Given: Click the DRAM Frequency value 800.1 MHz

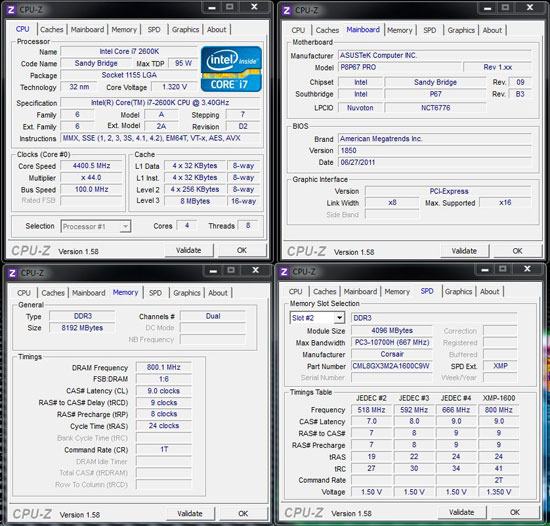Looking at the screenshot, I should [164, 367].
